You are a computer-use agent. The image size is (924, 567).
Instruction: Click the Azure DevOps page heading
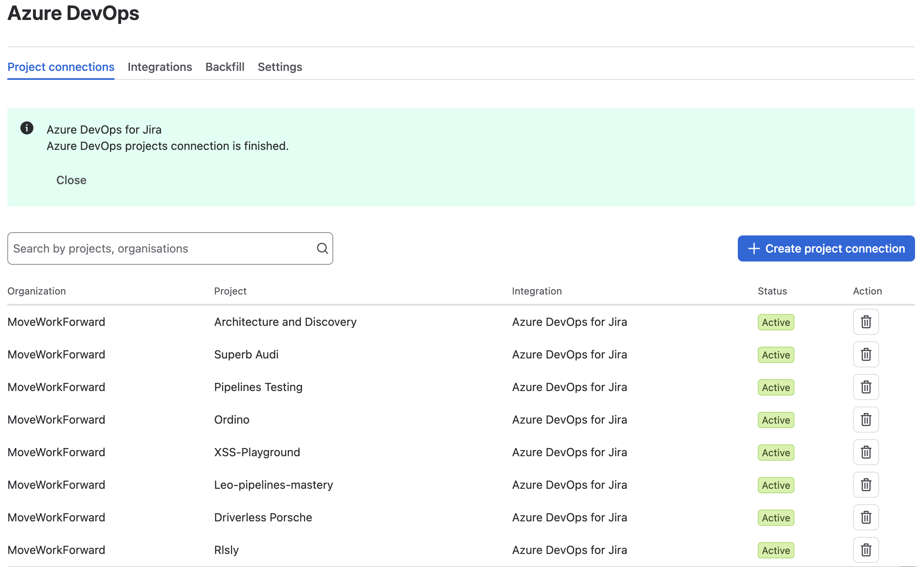coord(73,13)
